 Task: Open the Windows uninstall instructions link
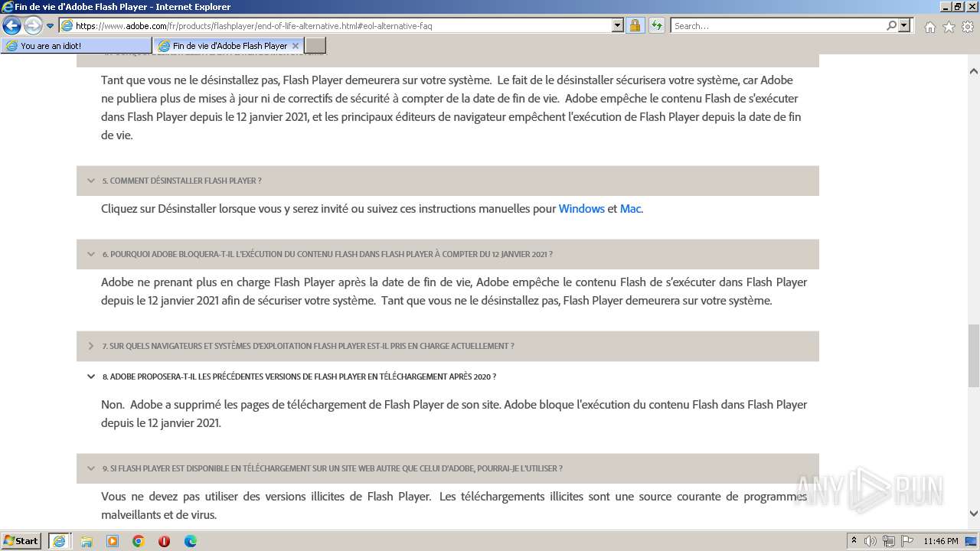(x=581, y=208)
